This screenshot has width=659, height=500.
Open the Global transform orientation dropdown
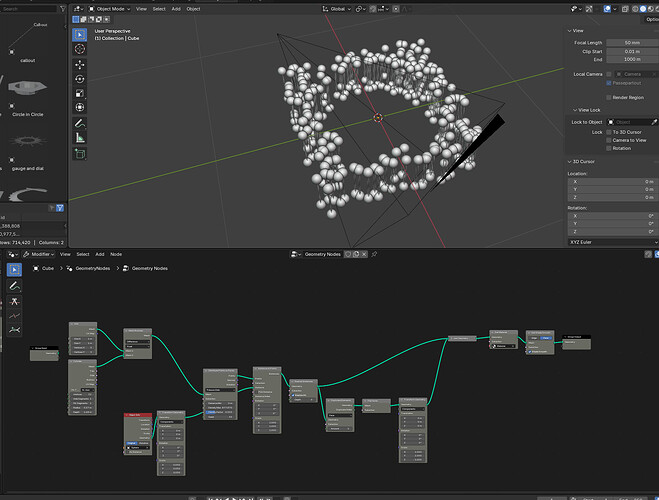[x=337, y=9]
